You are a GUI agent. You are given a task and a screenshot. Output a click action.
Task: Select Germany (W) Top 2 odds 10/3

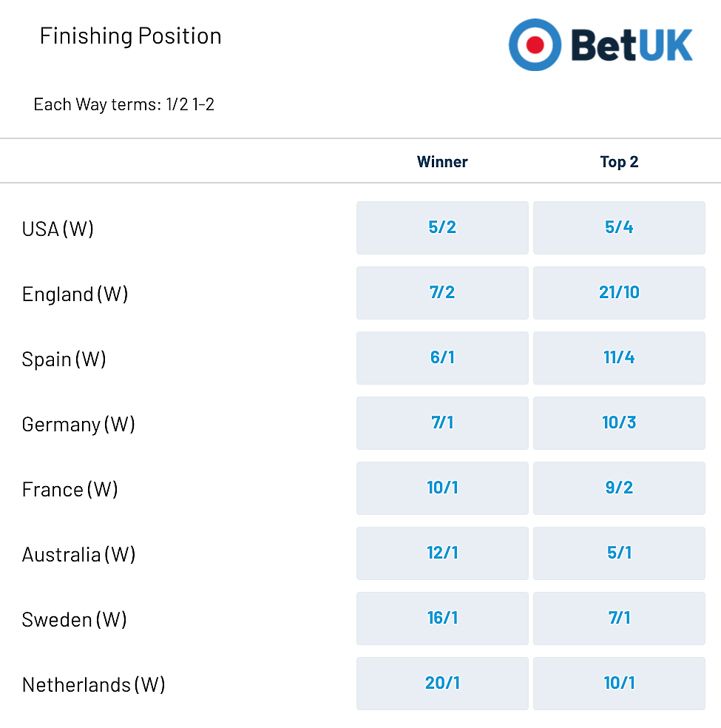click(x=619, y=423)
